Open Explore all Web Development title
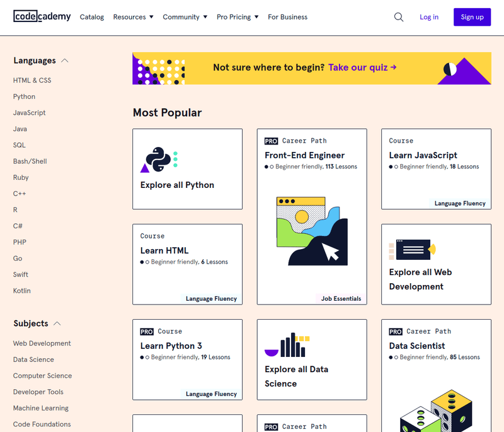Viewport: 504px width, 432px height. (x=420, y=279)
